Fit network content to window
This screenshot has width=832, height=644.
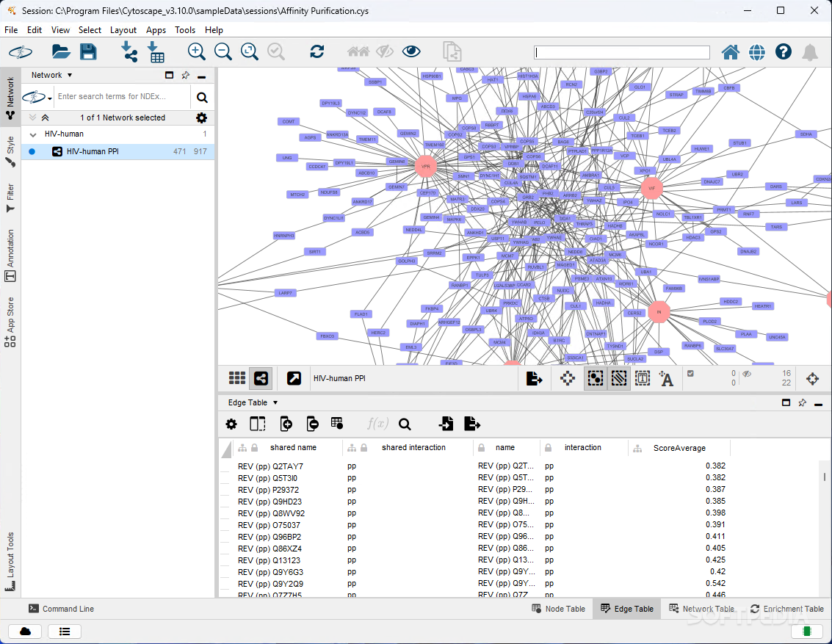(250, 51)
